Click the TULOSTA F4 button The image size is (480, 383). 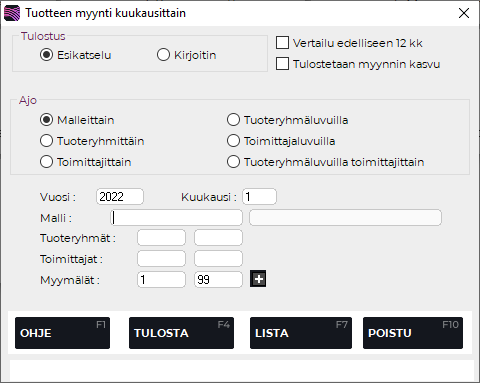click(x=181, y=333)
